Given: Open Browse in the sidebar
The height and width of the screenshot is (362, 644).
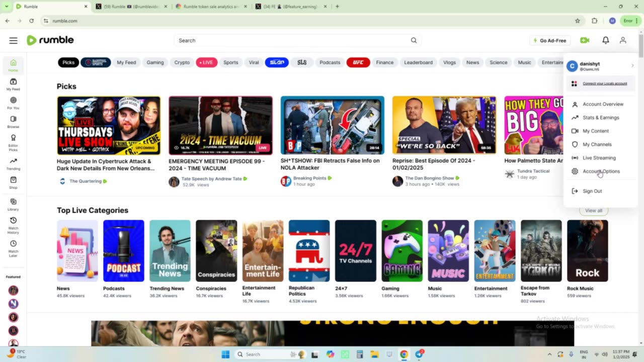Looking at the screenshot, I should coord(13,122).
